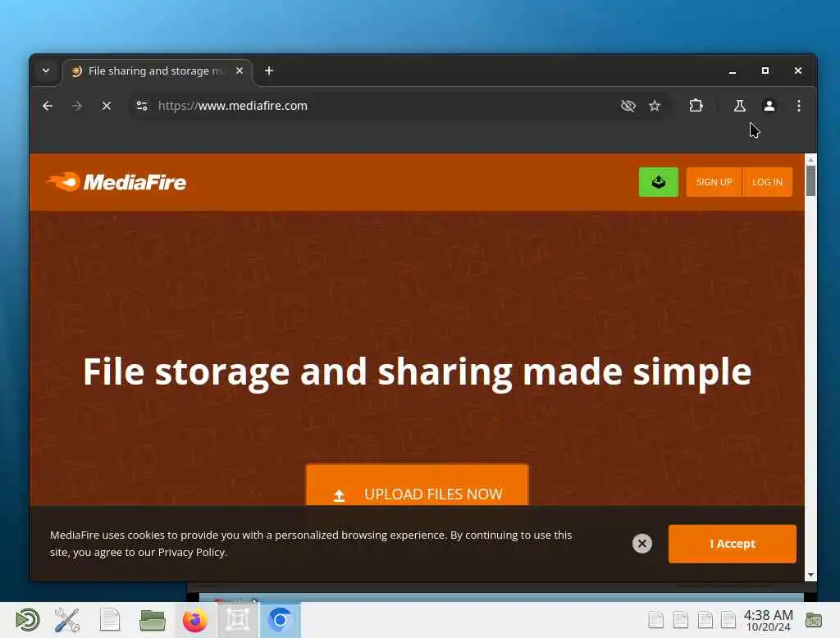Click the first tray document icon
Viewport: 840px width, 638px height.
pos(656,620)
